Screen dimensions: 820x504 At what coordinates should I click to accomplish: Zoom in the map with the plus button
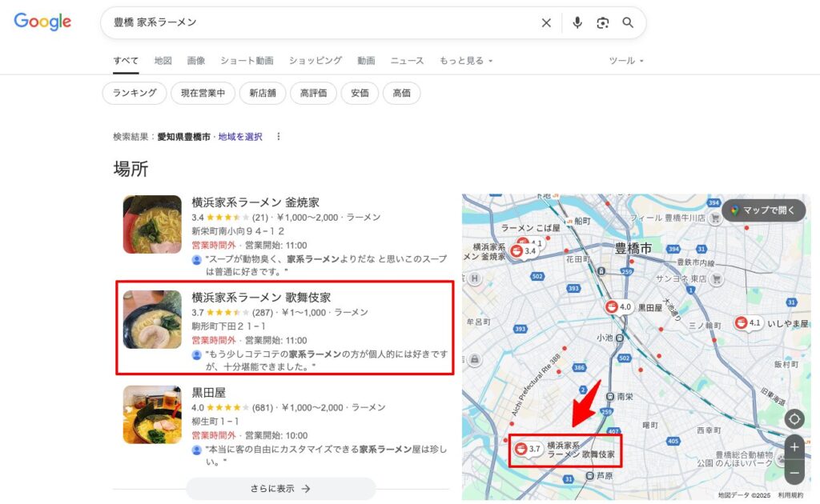794,447
